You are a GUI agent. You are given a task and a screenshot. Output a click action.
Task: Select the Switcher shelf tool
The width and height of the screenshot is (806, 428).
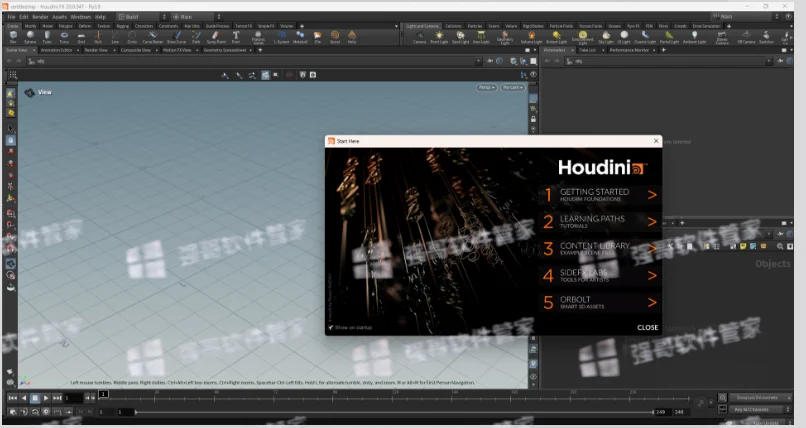(766, 37)
